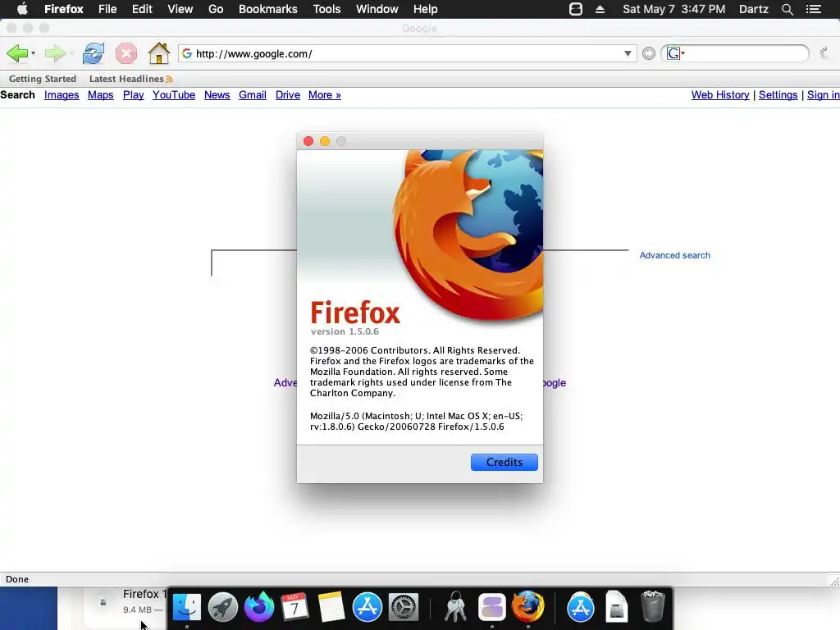Open Finder from the Dock

coord(186,608)
